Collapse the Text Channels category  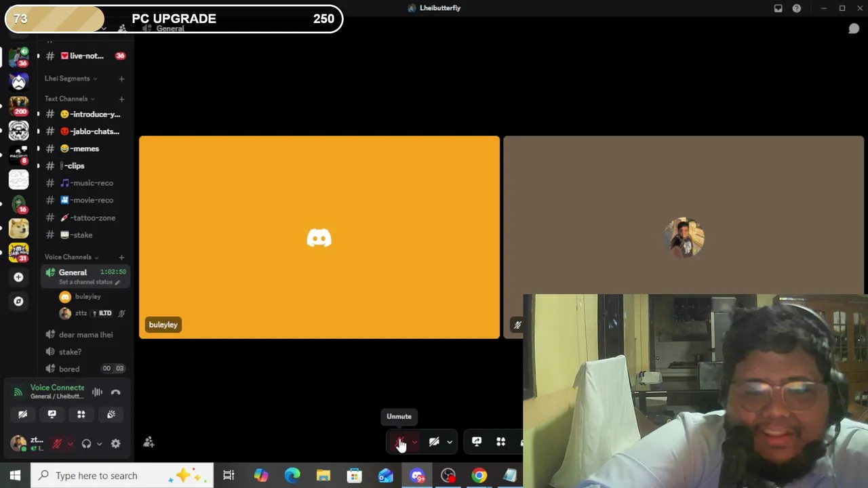[69, 99]
